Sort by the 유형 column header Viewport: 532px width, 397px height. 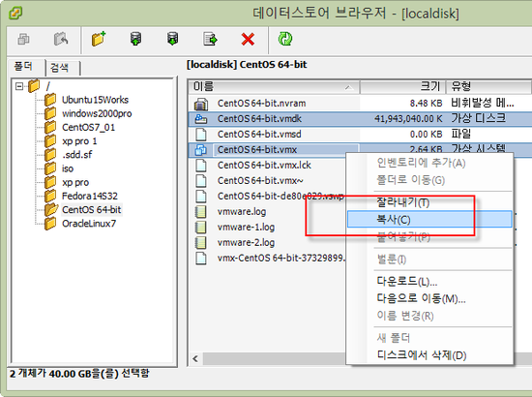tap(488, 86)
